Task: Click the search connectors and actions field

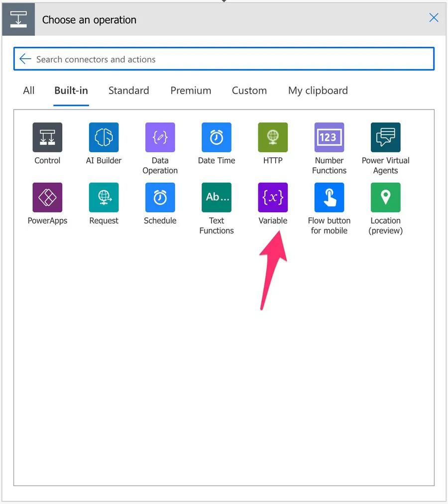Action: pos(229,59)
